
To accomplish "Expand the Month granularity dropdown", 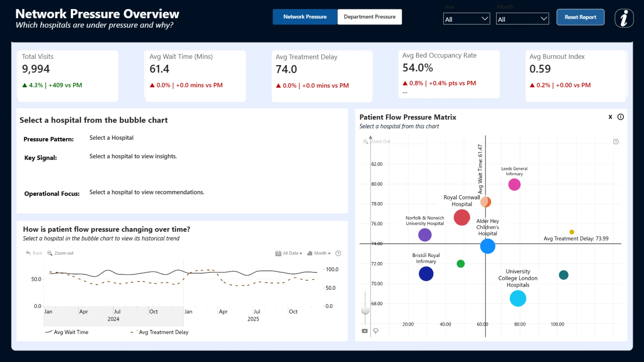I will (x=319, y=253).
